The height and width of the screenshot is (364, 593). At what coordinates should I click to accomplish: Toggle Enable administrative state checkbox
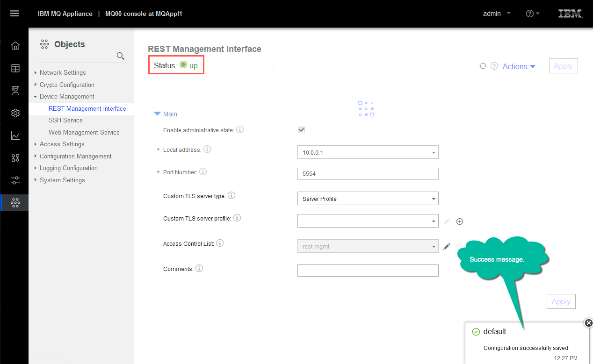click(302, 130)
